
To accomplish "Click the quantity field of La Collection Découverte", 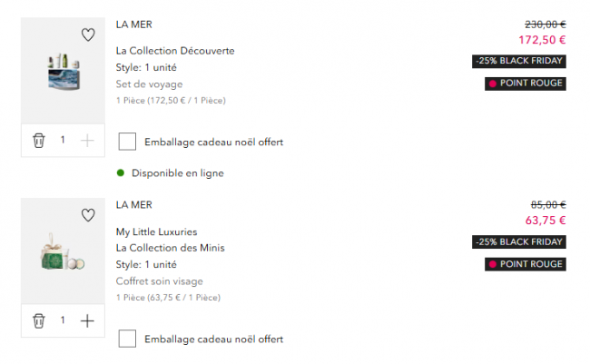I will (x=63, y=141).
